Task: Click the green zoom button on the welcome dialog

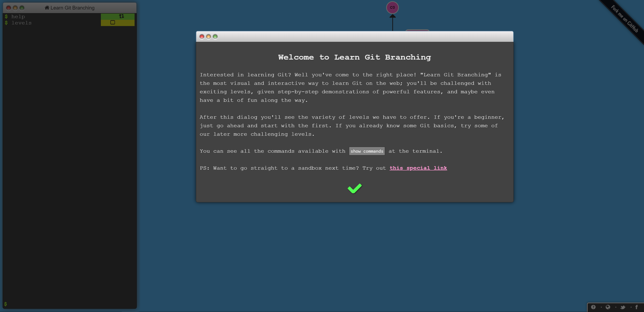Action: click(215, 37)
